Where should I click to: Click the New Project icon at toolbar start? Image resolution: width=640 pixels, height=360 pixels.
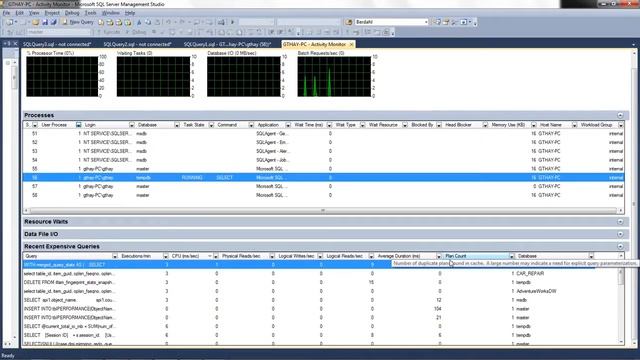10,22
